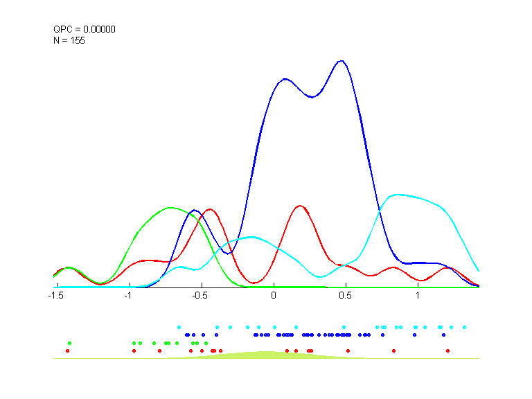The image size is (532, 399).
Task: Select the cyan curve's tallest peak
Action: click(x=397, y=195)
